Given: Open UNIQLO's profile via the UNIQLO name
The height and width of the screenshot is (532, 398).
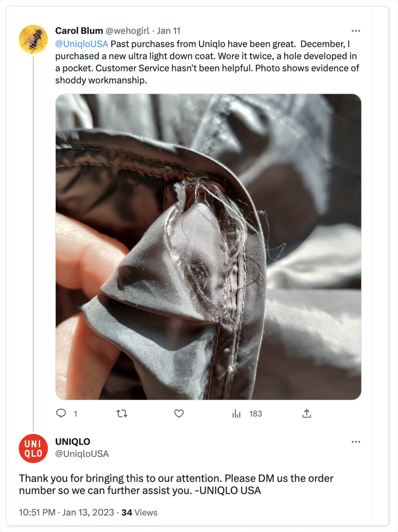Looking at the screenshot, I should (x=72, y=441).
